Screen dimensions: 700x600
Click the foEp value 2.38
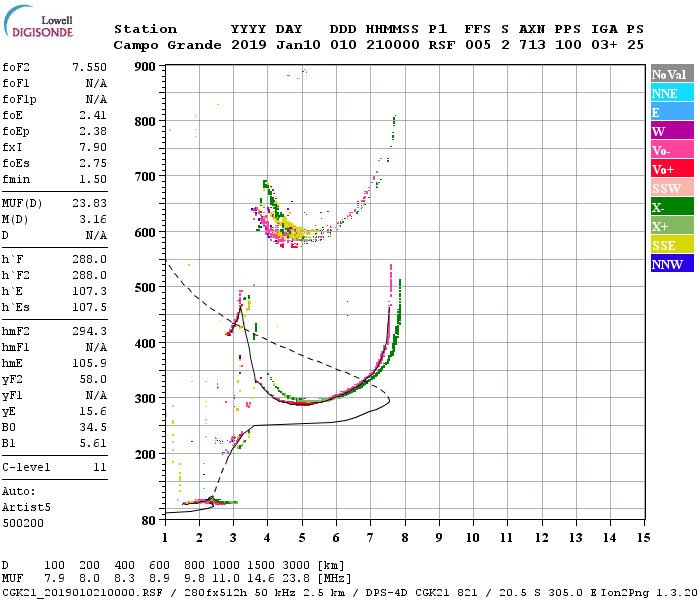93,131
